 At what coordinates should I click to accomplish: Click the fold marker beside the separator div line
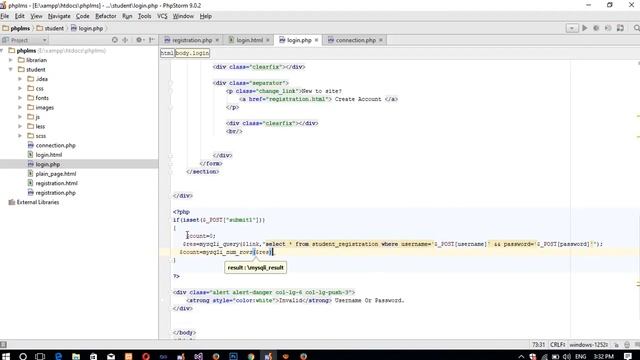(x=171, y=83)
